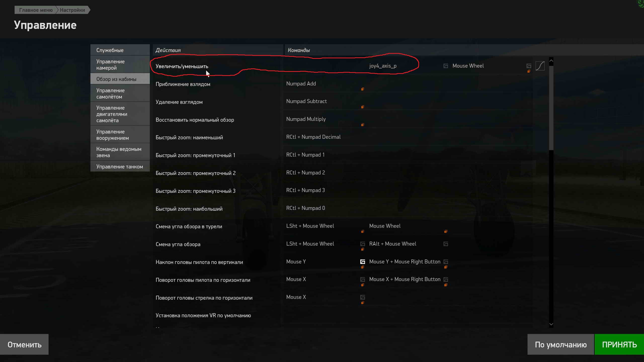
Task: Click the scroll-down arrow of the commands list
Action: point(551,324)
